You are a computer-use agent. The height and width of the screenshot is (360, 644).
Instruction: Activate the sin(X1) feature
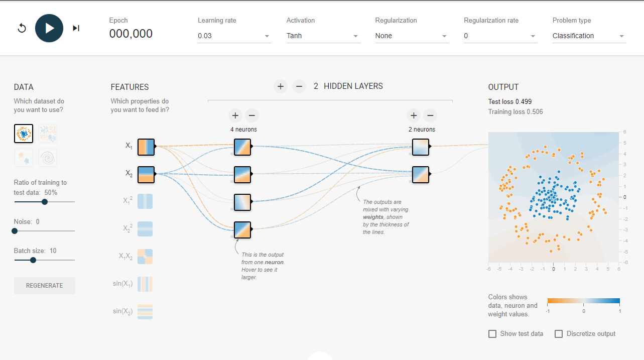(145, 284)
